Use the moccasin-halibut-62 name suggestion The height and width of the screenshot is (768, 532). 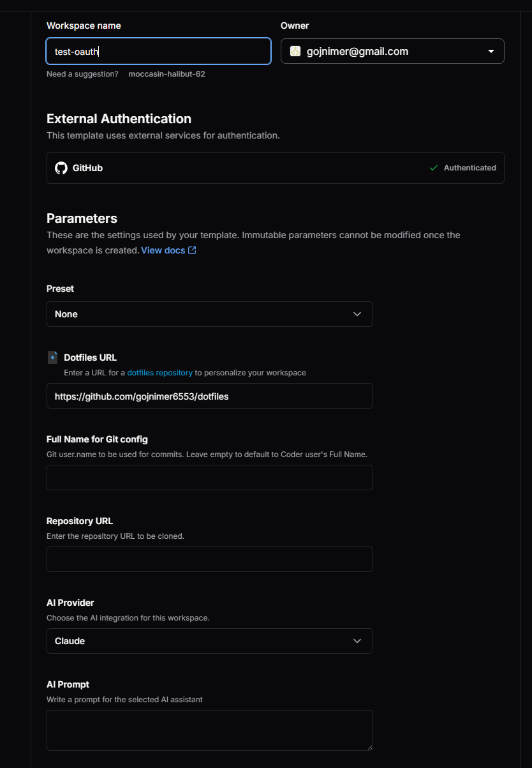pos(166,74)
